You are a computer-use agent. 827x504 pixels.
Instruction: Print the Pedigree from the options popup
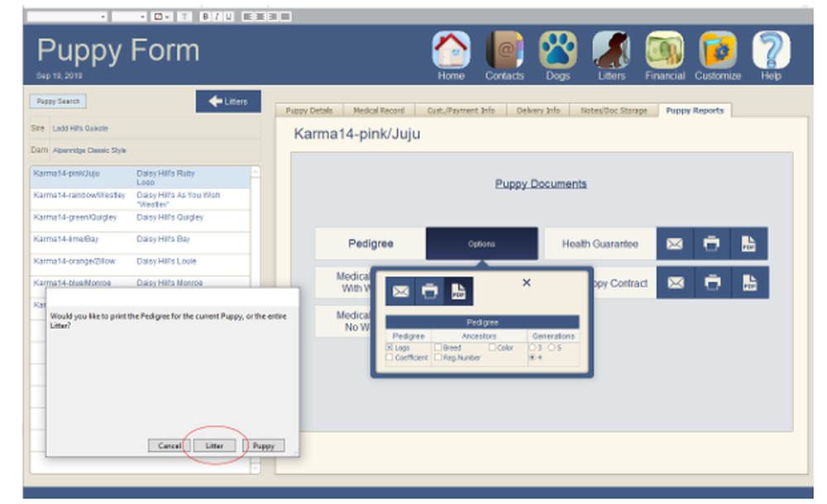428,292
